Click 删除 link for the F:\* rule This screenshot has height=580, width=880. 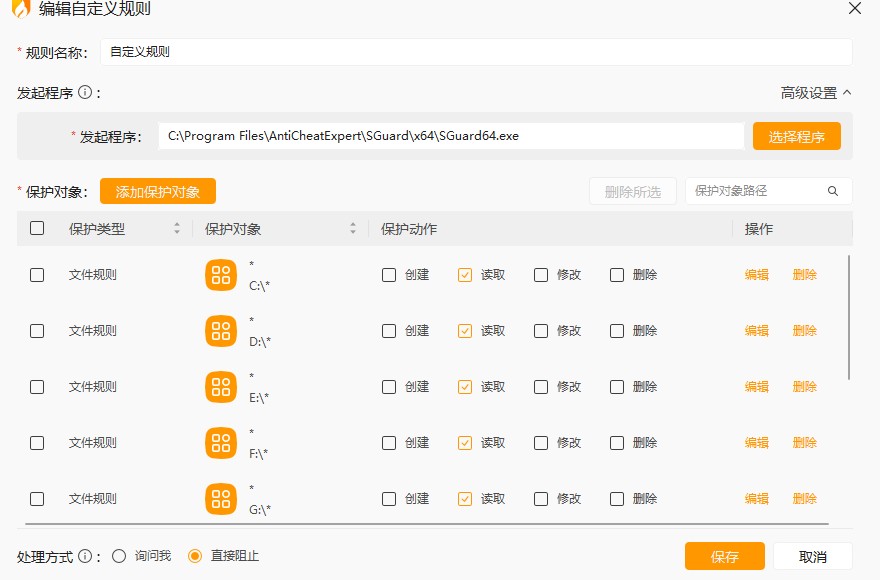click(805, 443)
